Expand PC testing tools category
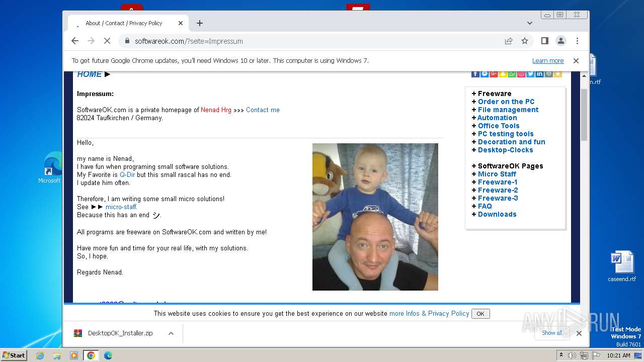 (x=503, y=134)
